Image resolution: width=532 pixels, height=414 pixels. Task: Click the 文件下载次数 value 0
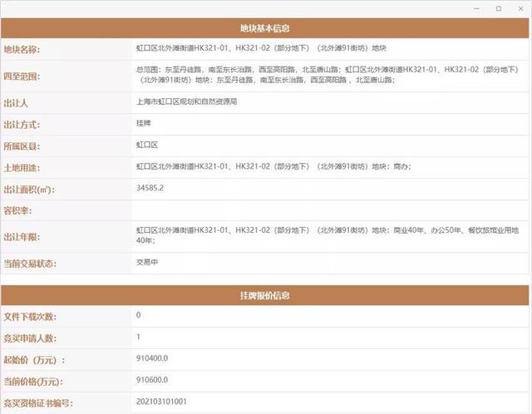(138, 315)
